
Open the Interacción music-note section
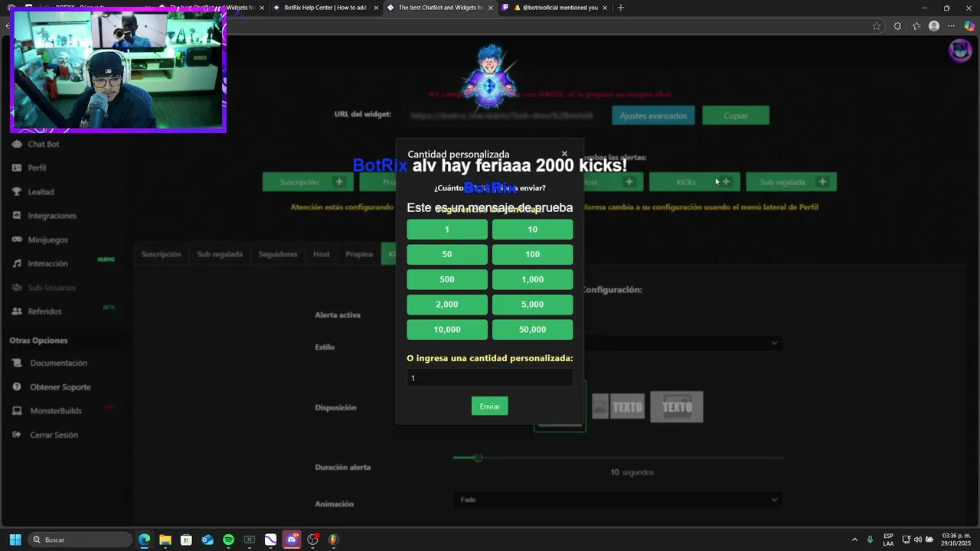pyautogui.click(x=47, y=263)
